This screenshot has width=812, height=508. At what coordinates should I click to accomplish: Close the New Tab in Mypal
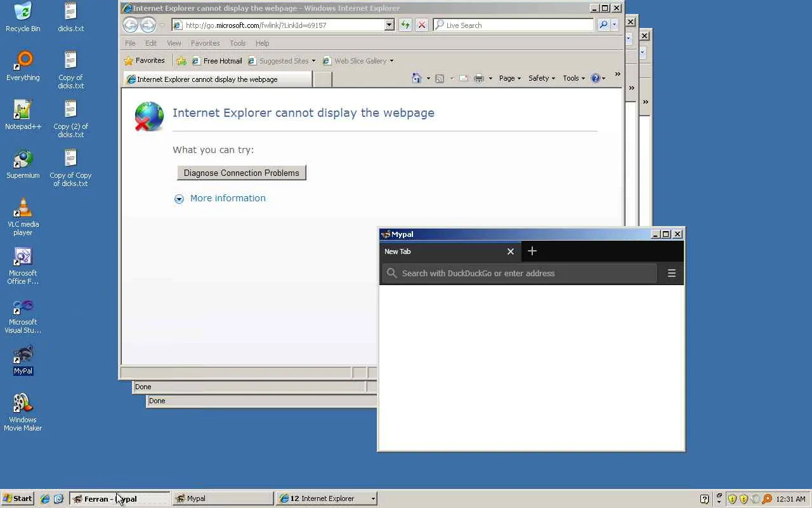point(511,251)
